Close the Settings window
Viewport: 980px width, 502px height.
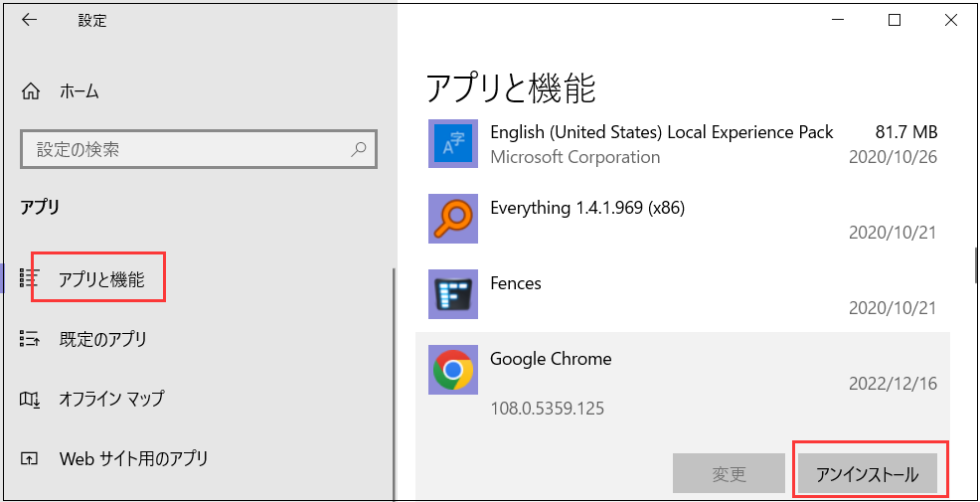point(950,20)
